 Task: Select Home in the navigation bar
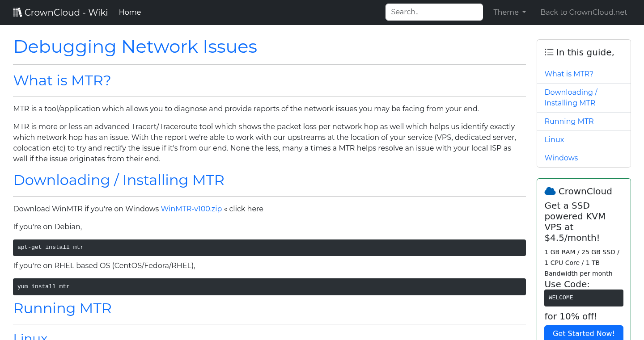tap(130, 12)
